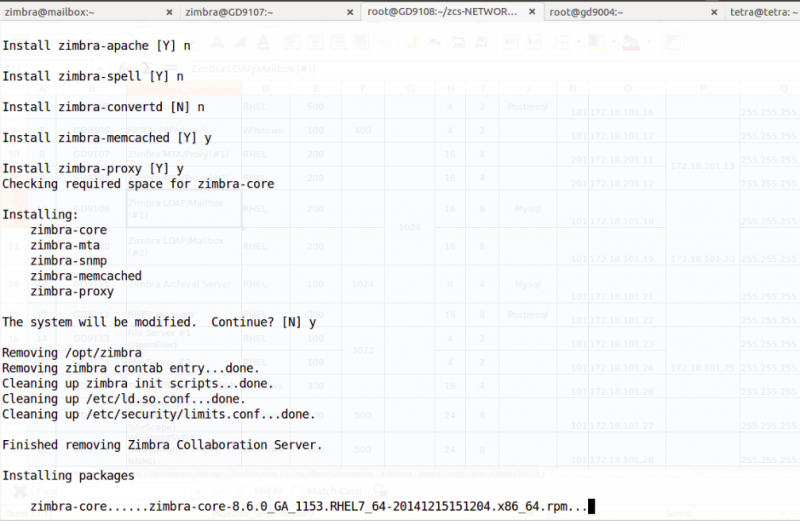This screenshot has width=800, height=521.
Task: Close the zimbra@GD9107 tab with its X
Action: tap(350, 12)
